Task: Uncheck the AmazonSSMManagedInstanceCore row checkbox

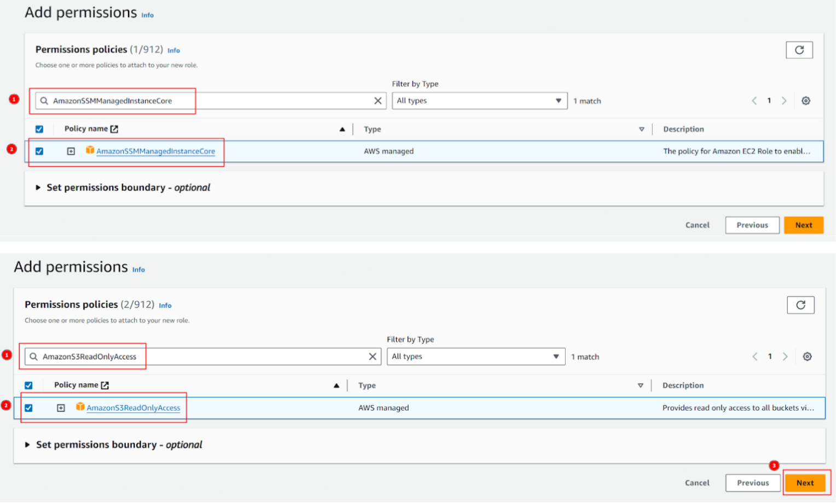Action: (x=39, y=151)
